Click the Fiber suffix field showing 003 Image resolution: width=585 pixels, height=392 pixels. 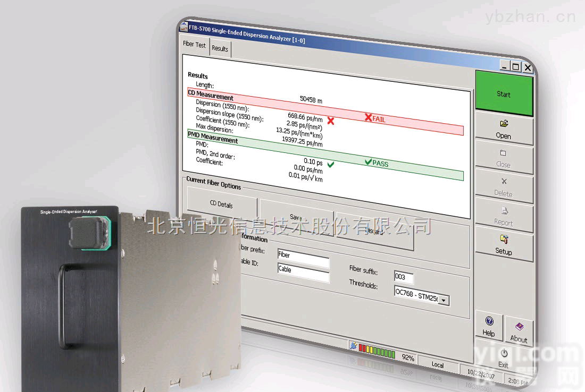[x=404, y=277]
